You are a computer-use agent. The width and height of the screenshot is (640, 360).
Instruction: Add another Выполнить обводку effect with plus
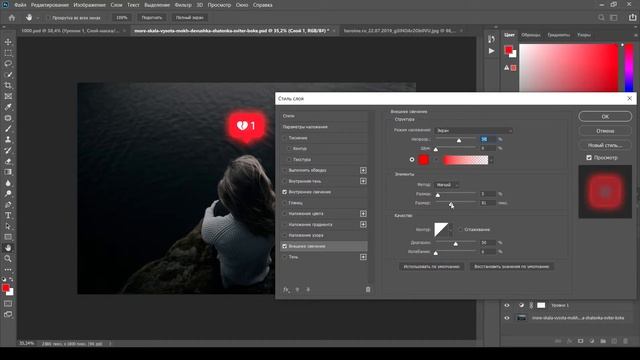(363, 170)
